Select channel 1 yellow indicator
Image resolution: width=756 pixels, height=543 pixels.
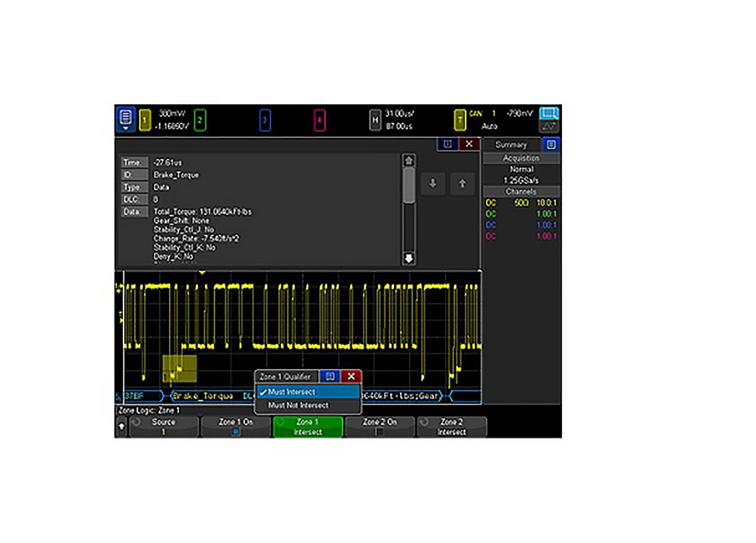click(x=145, y=120)
